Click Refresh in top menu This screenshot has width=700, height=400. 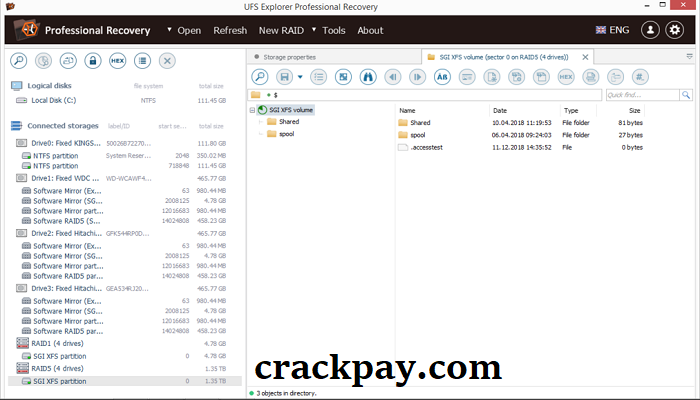(230, 30)
